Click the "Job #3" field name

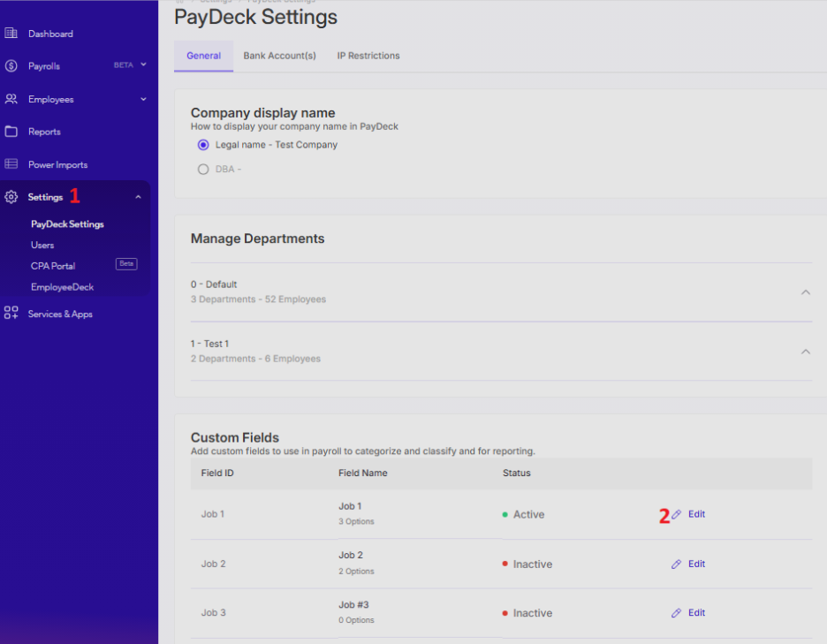pos(354,605)
